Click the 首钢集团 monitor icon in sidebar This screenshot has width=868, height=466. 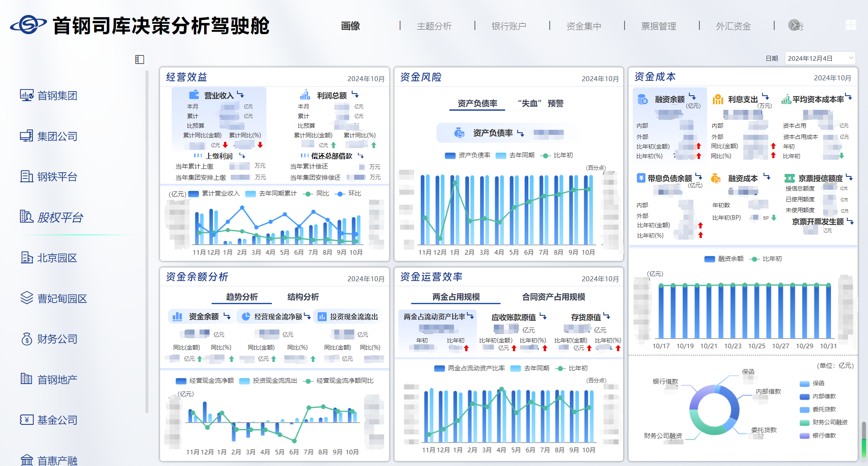pyautogui.click(x=27, y=96)
